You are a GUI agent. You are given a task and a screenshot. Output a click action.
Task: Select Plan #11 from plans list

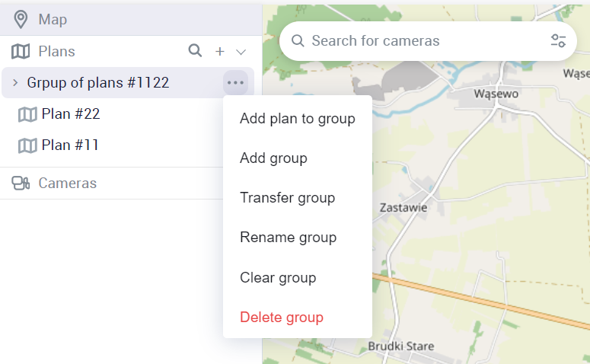[70, 145]
